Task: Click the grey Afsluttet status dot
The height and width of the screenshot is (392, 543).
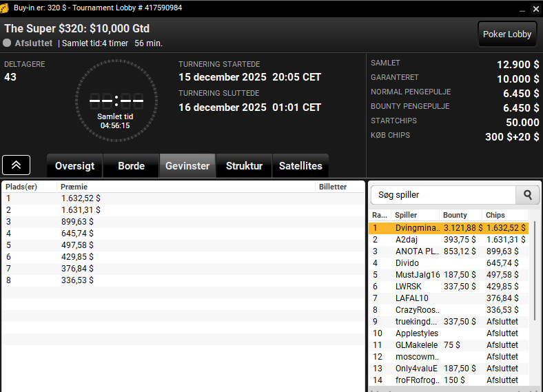Action: pos(7,43)
